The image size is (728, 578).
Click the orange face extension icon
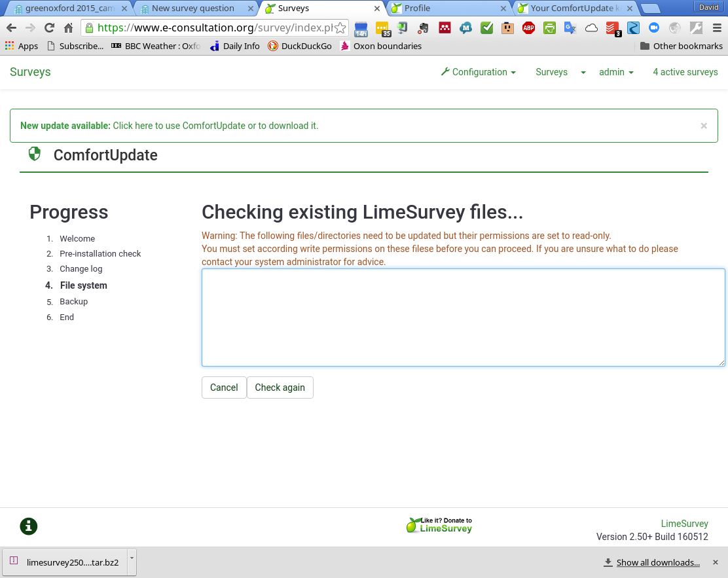507,28
